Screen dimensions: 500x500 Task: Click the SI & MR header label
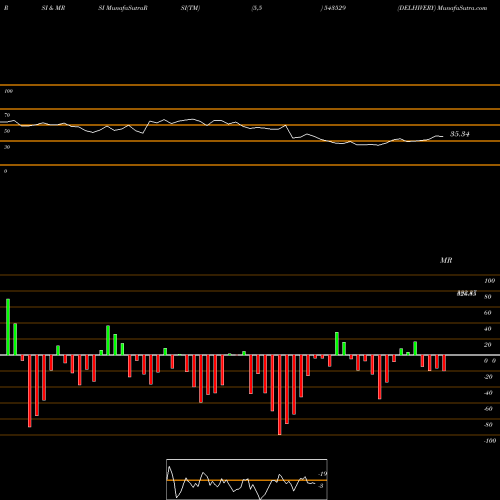53,8
